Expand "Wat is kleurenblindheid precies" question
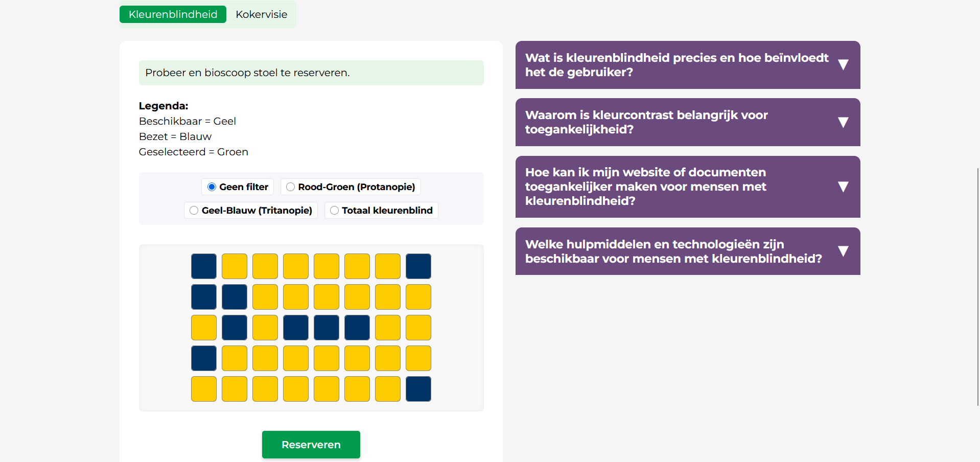This screenshot has height=462, width=980. click(687, 65)
